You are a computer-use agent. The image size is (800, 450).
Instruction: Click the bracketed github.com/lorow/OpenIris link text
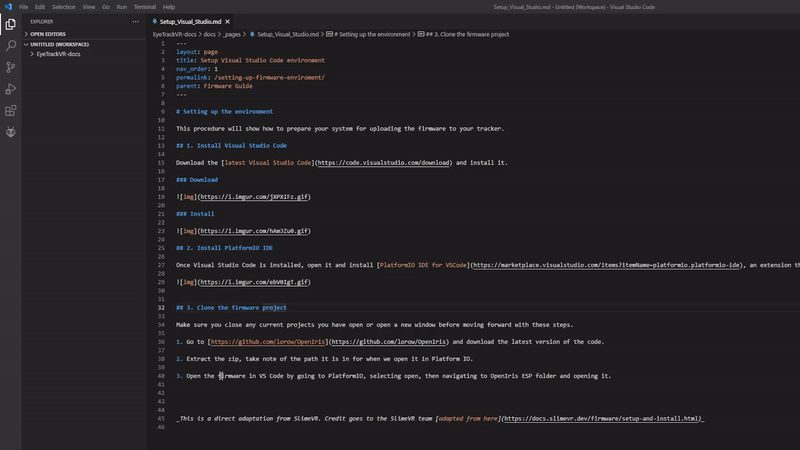267,342
